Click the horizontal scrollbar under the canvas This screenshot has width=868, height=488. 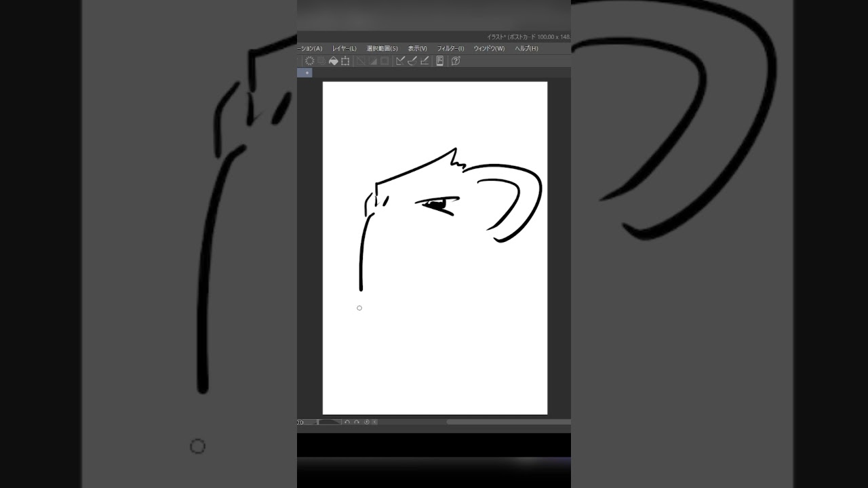coord(507,422)
